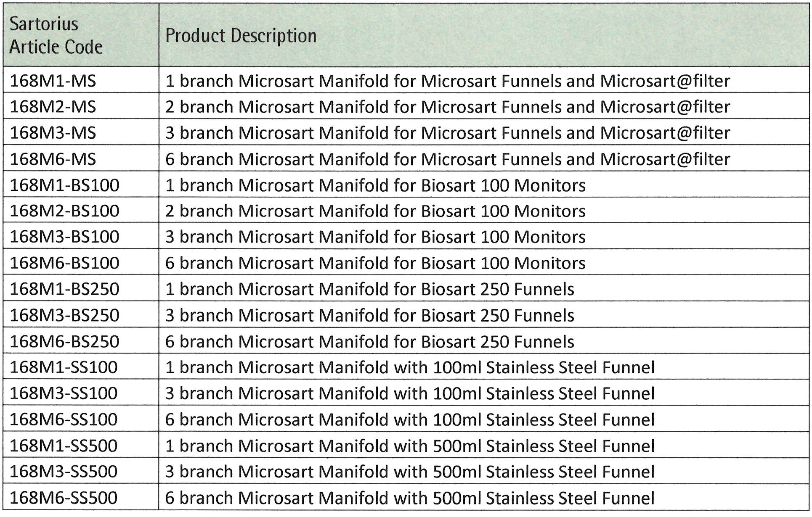This screenshot has width=812, height=517.
Task: Click the 168M3-MS code cell
Action: click(53, 133)
